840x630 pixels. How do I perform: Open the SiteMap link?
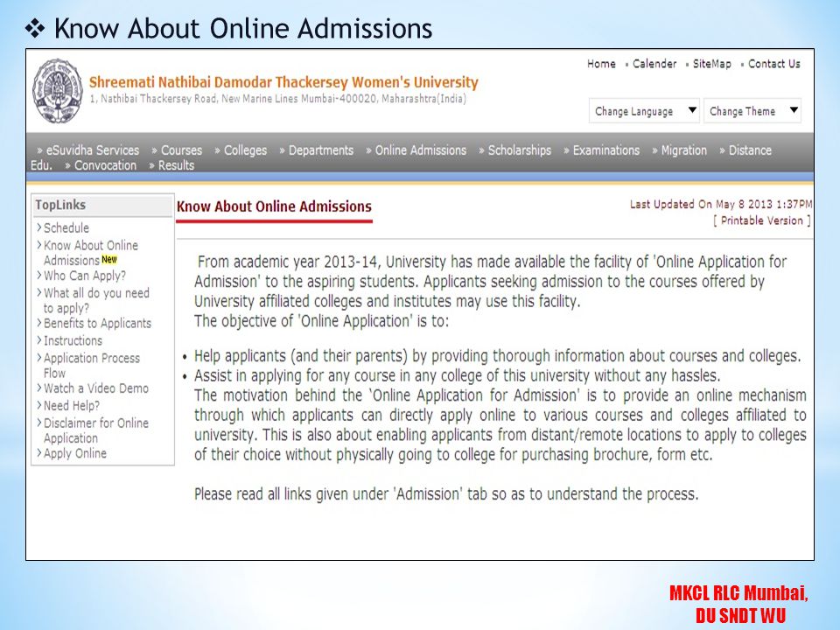tap(711, 64)
